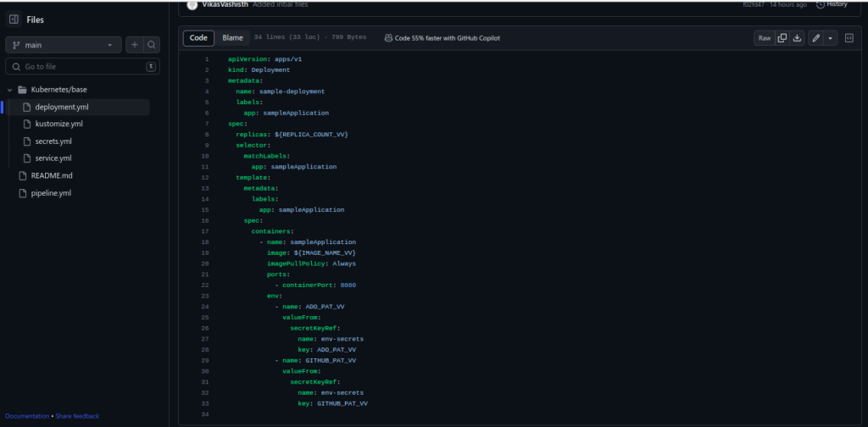
Task: Copy raw file contents icon
Action: (782, 38)
